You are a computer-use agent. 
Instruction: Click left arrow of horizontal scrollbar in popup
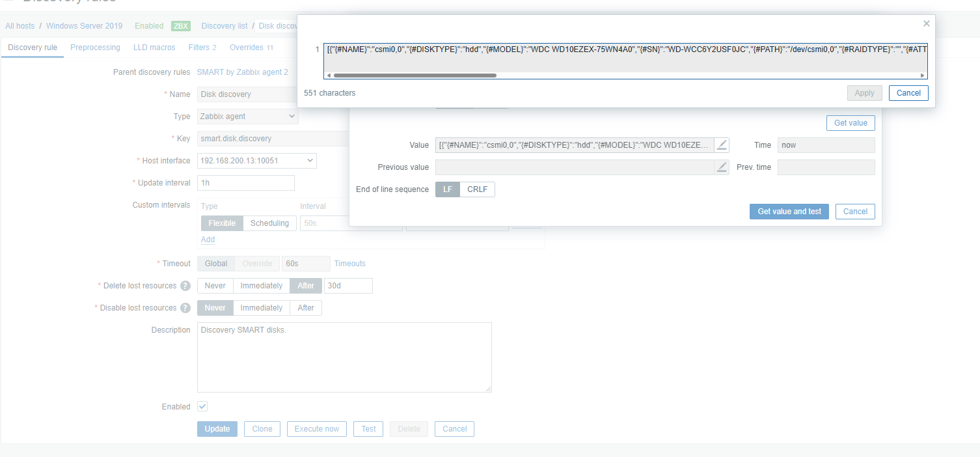click(x=328, y=76)
